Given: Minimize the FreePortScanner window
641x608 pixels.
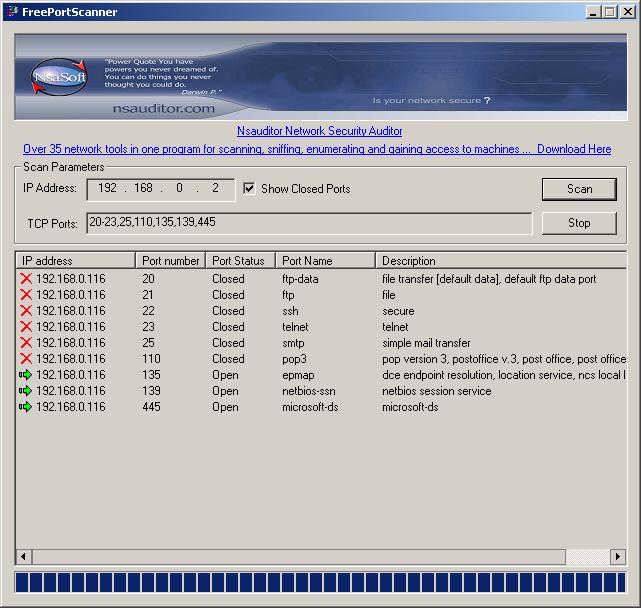Looking at the screenshot, I should click(x=592, y=11).
